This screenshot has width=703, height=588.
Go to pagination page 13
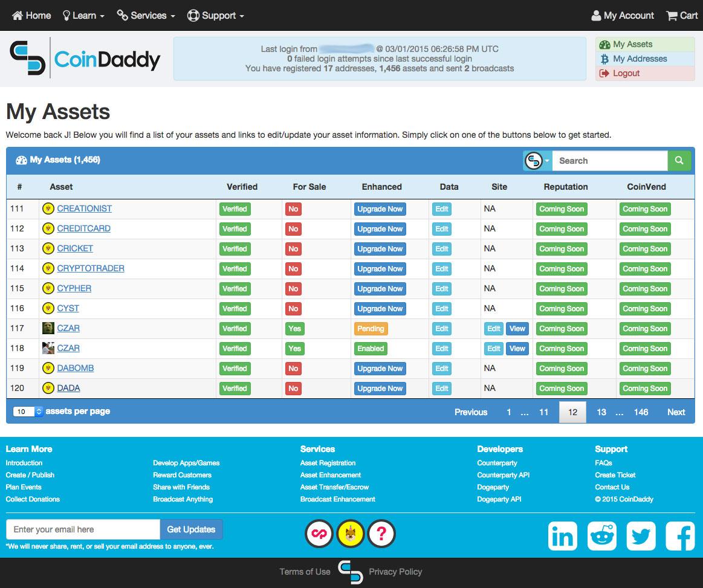[x=601, y=412]
